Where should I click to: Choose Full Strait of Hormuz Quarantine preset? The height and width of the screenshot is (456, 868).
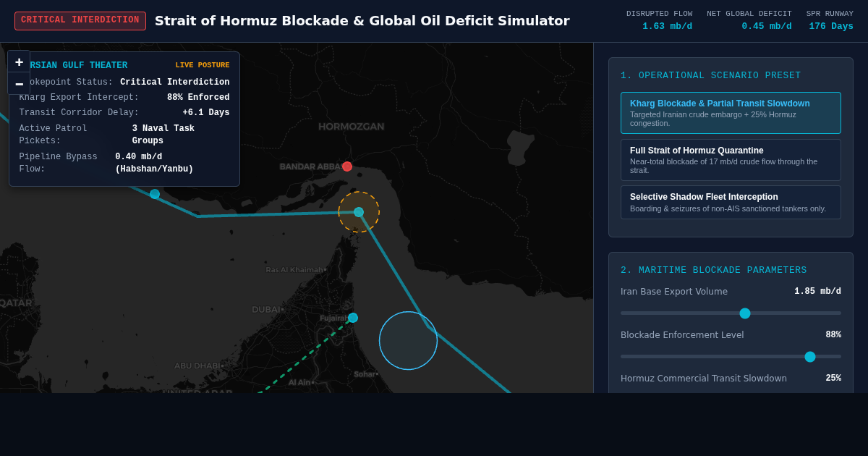[x=731, y=160]
